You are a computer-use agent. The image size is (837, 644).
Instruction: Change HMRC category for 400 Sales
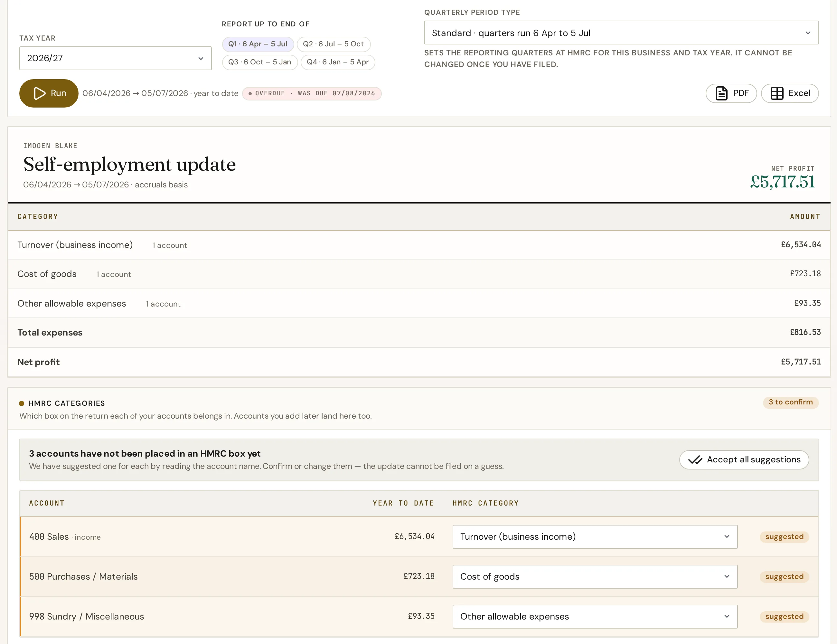coord(595,537)
